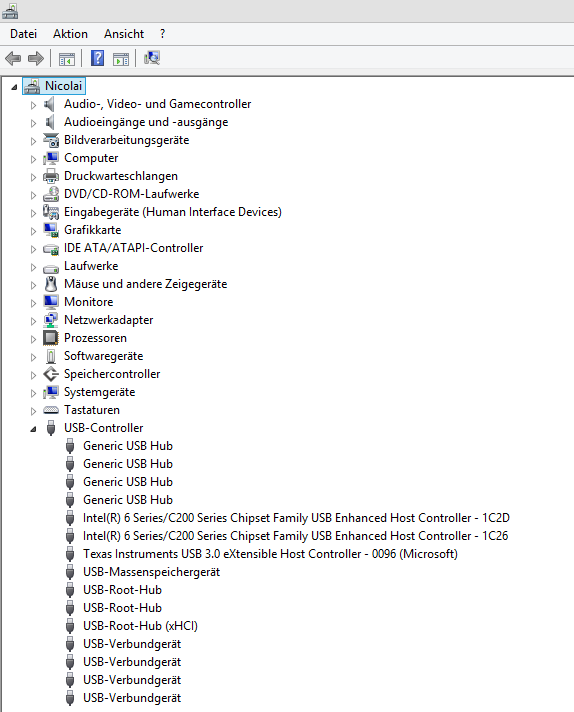Expand the Computer category
This screenshot has height=712, width=574.
pos(33,159)
